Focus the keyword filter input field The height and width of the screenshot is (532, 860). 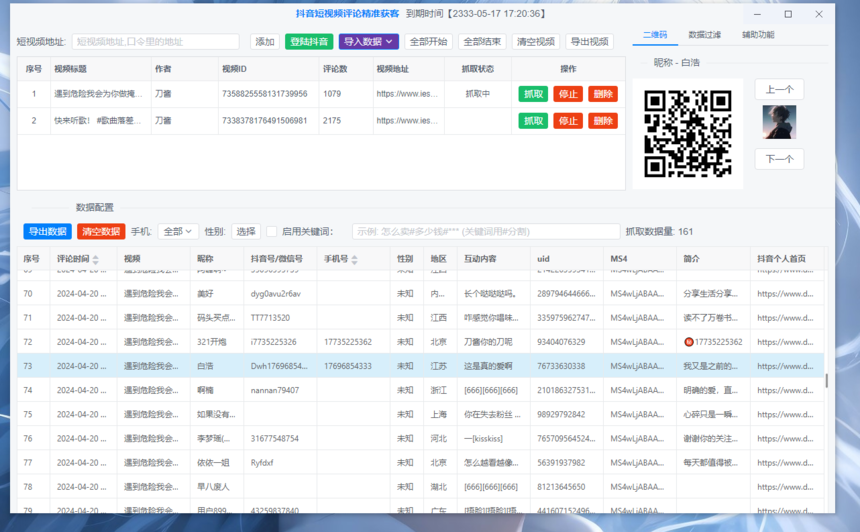[x=486, y=231]
